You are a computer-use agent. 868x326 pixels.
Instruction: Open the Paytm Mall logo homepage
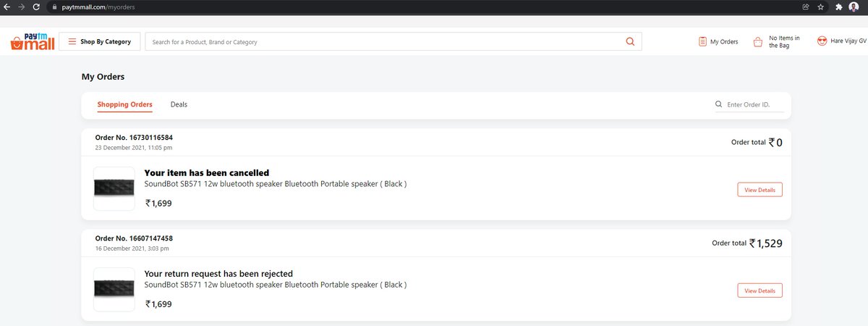(32, 42)
